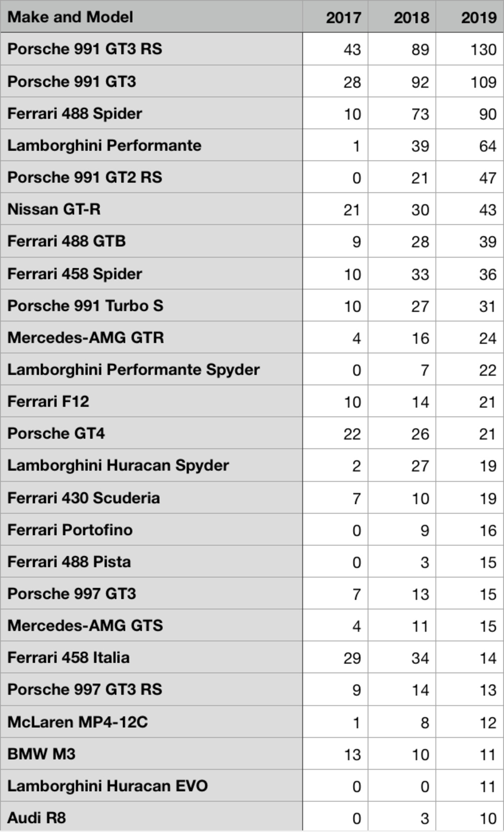504x832 pixels.
Task: Click the 2018 value 92 cell
Action: coord(402,81)
